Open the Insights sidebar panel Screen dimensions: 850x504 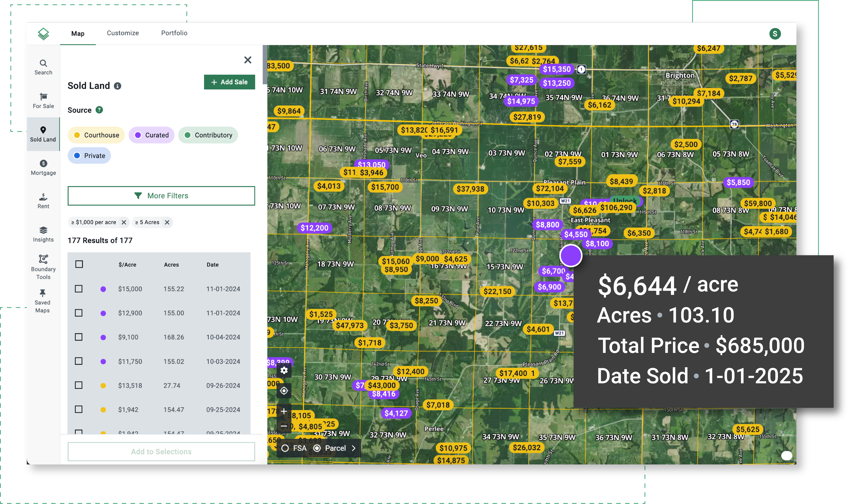point(43,234)
